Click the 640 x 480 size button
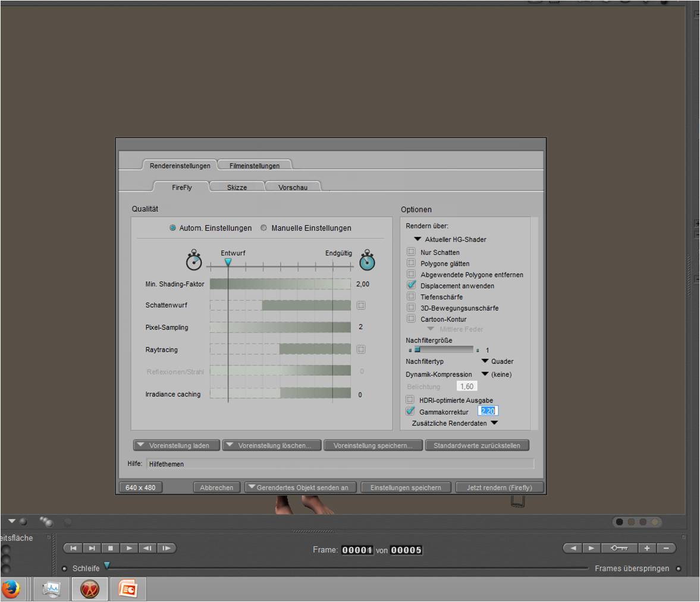Viewport: 700px width, 602px height. 140,488
